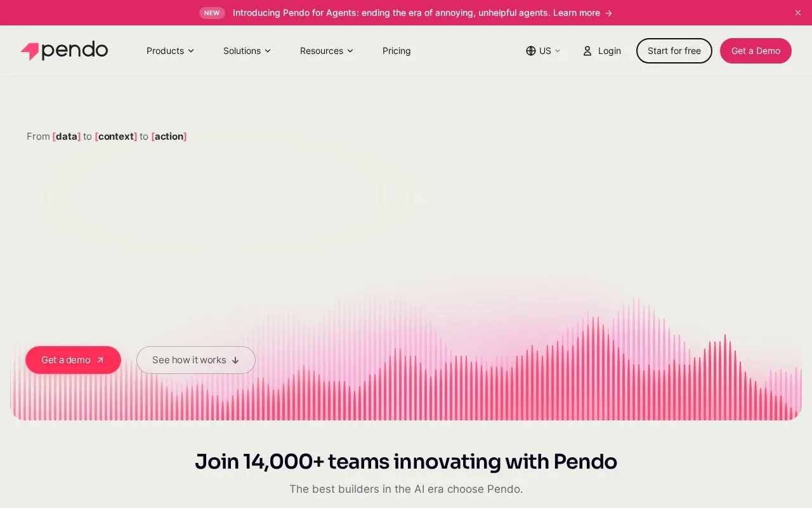Click See how it works button

pos(196,360)
